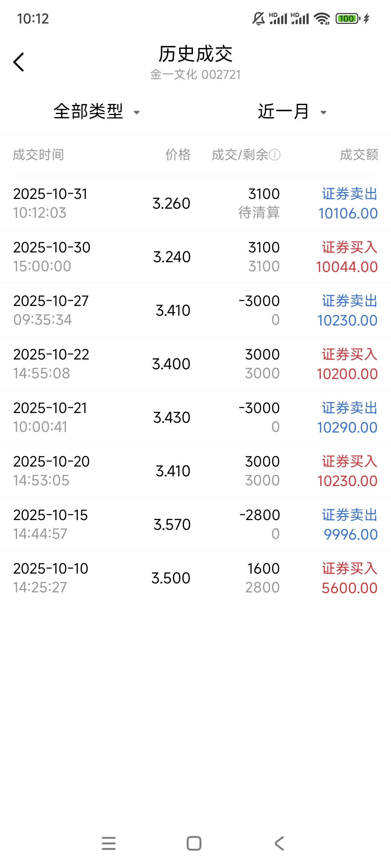
Task: Select the 2025-10-22 trade at 3.400
Action: pos(195,364)
